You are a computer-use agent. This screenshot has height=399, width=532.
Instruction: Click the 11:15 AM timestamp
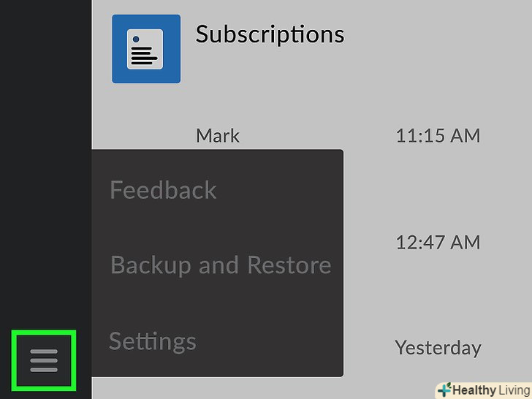(x=438, y=135)
